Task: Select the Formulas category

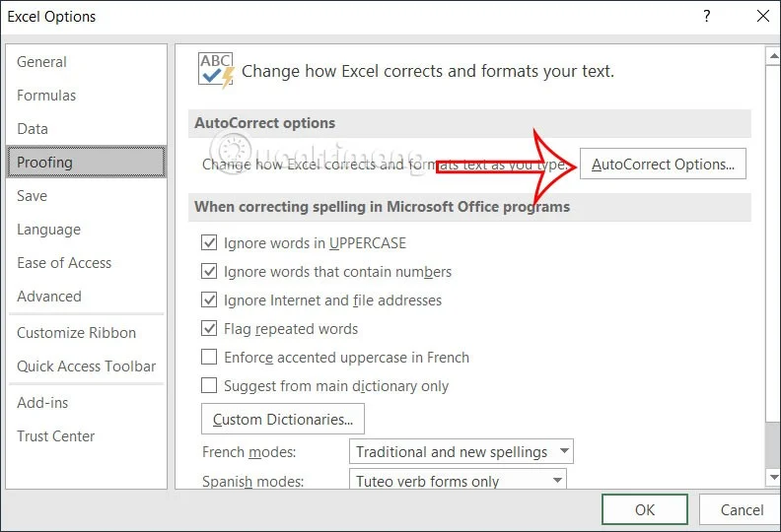Action: pos(46,95)
